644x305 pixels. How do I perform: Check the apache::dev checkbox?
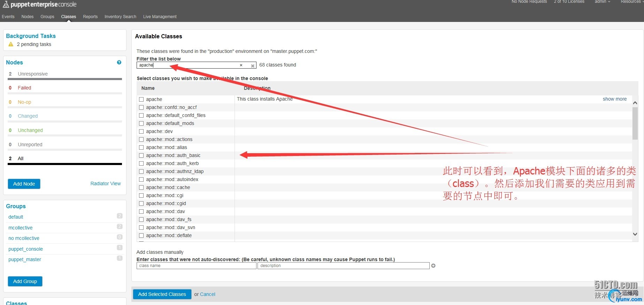click(x=141, y=131)
